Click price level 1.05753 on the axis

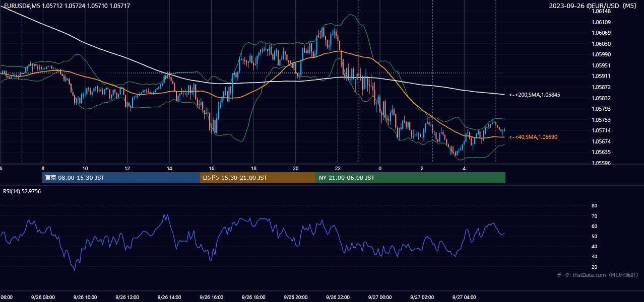tap(601, 119)
